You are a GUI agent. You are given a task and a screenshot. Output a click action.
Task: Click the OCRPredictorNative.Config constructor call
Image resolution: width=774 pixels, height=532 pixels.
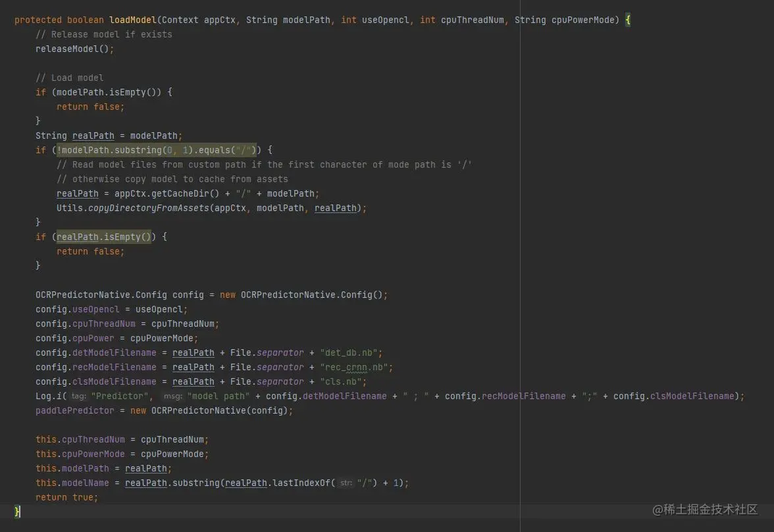(316, 295)
